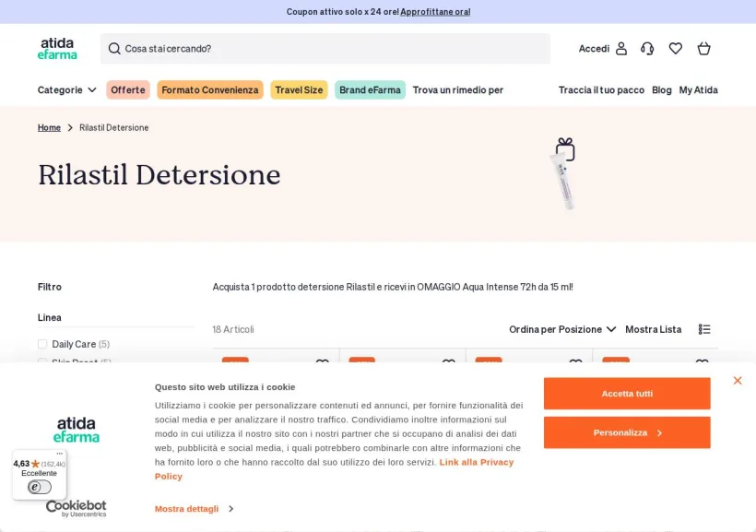Click the user profile icon
Viewport: 756px width, 532px height.
[x=621, y=48]
